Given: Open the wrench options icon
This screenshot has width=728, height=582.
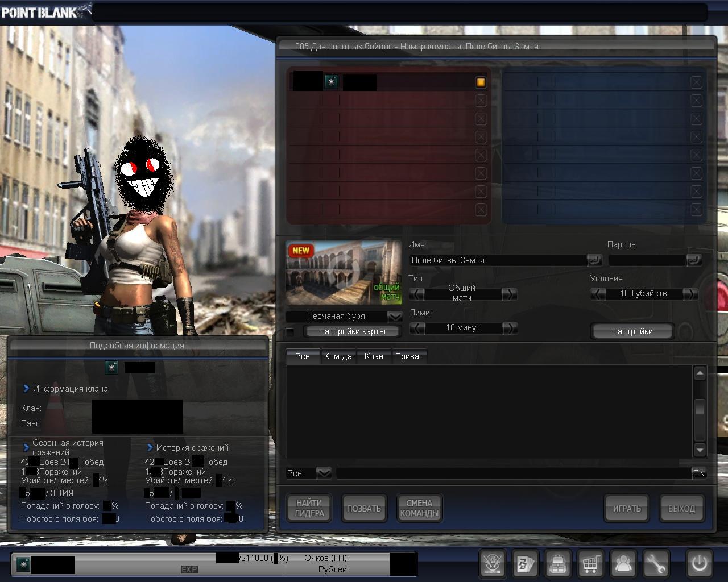Looking at the screenshot, I should [656, 564].
